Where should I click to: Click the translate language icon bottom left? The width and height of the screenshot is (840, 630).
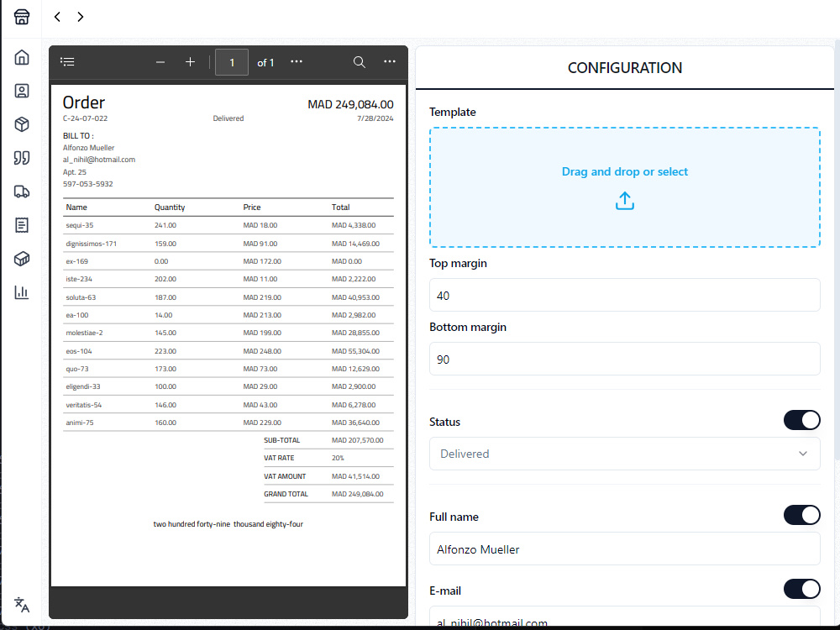(21, 604)
